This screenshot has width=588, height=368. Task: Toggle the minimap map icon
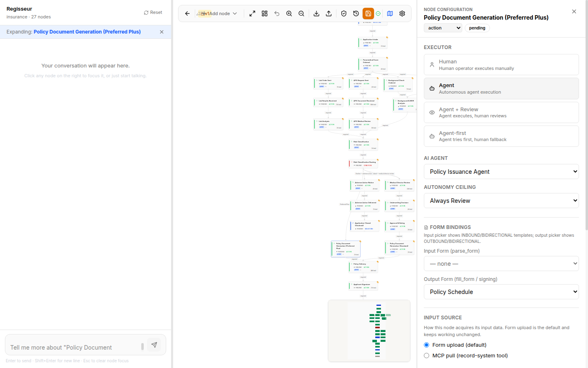pyautogui.click(x=390, y=13)
